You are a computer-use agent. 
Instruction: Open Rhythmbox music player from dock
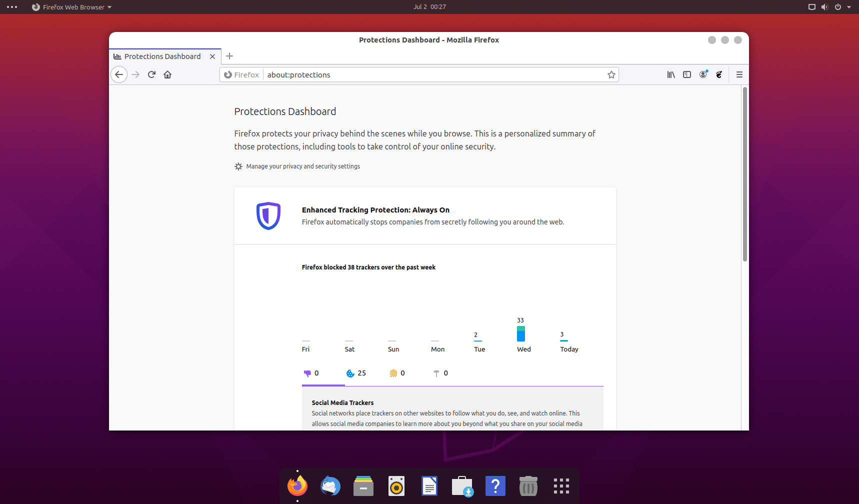[396, 486]
